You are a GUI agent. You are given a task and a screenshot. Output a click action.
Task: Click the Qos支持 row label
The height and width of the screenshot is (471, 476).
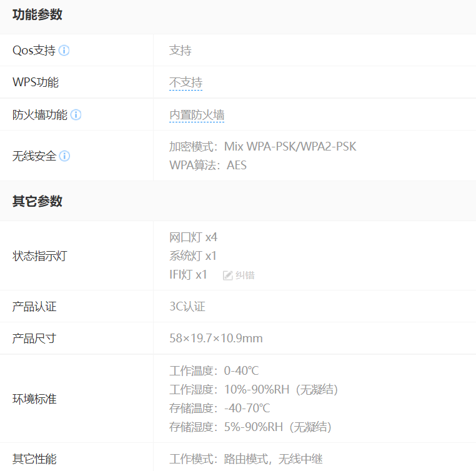point(34,51)
